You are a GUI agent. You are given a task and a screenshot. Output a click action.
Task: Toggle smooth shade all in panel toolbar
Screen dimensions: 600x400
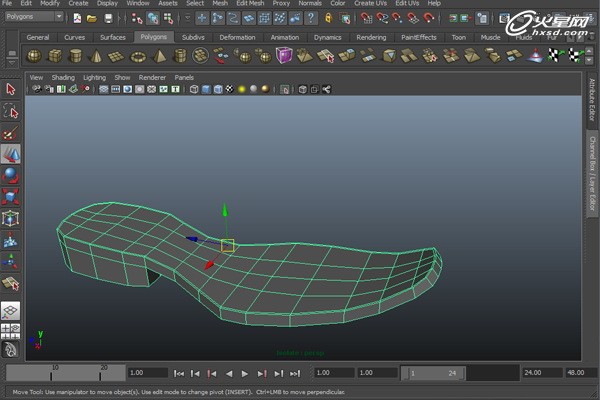coord(205,89)
